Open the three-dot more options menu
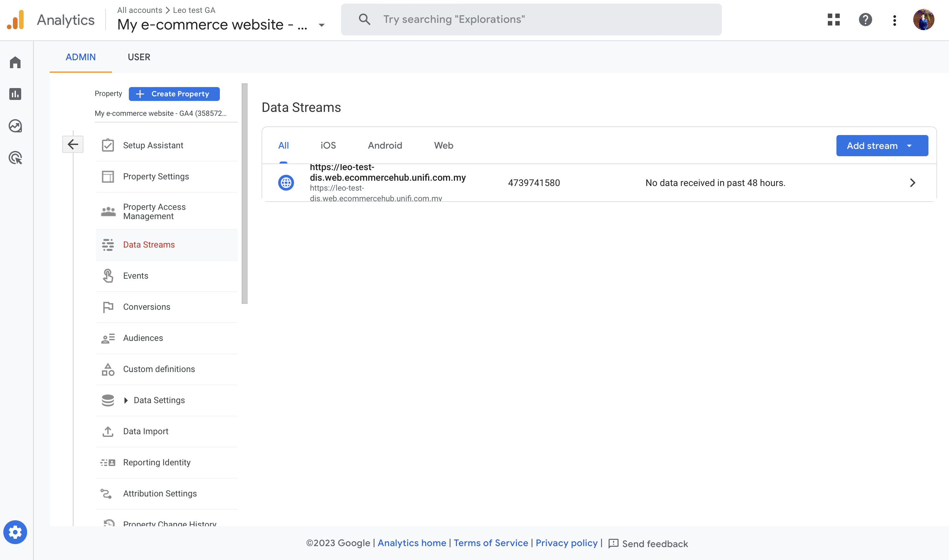 click(894, 20)
